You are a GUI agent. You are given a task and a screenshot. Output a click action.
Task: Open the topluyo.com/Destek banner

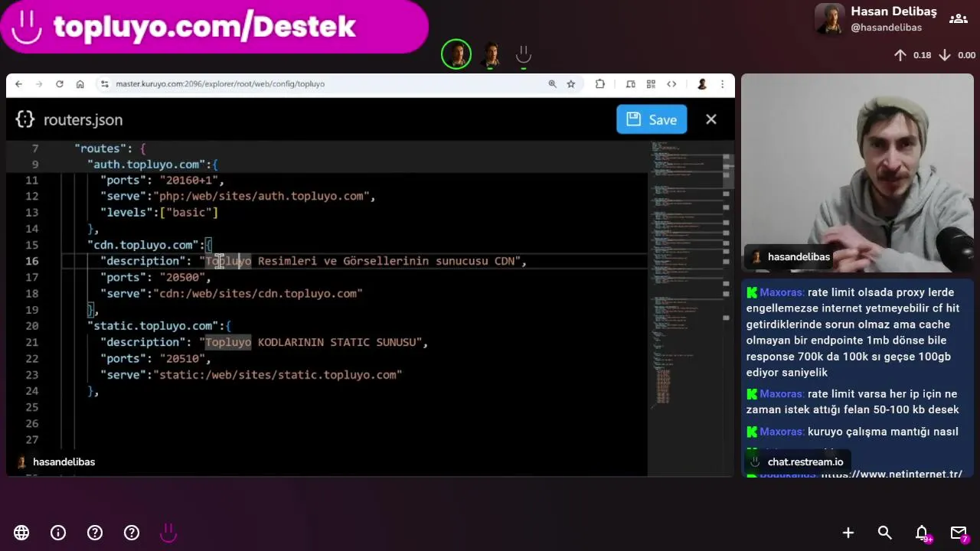[214, 27]
